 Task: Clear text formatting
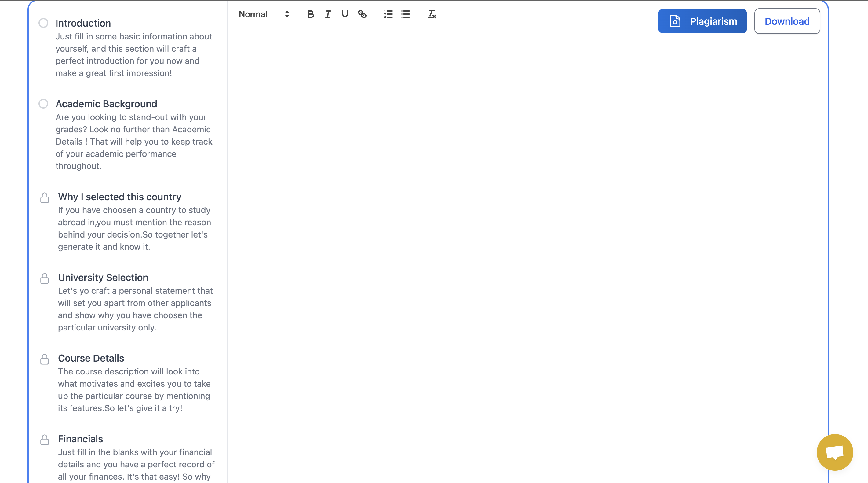[x=432, y=14]
